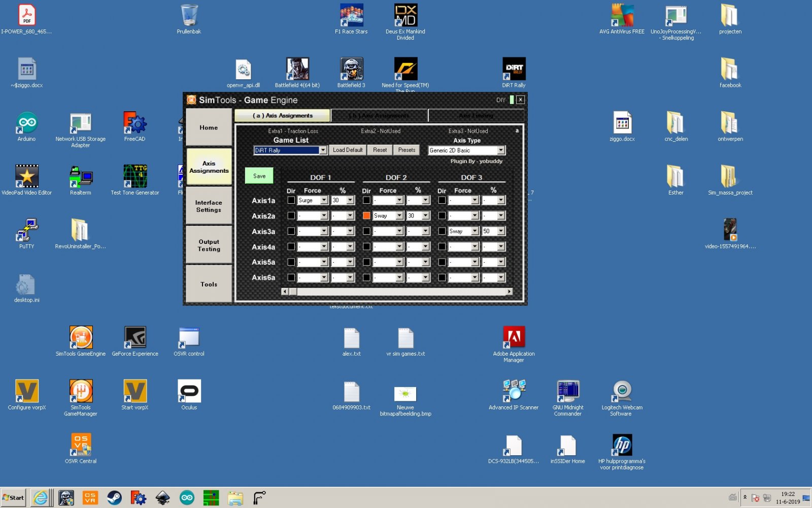Screen dimensions: 812x508
Task: Open the SimTools GameManager desktop shortcut
Action: pyautogui.click(x=81, y=391)
